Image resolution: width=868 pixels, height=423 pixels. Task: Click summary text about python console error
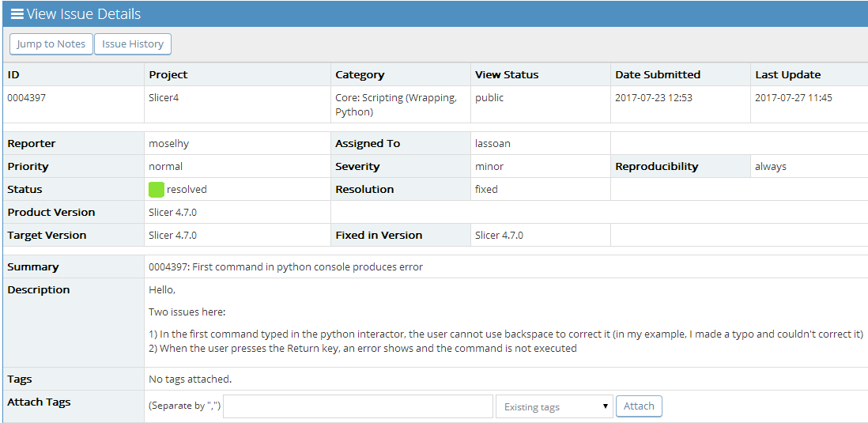coord(285,267)
